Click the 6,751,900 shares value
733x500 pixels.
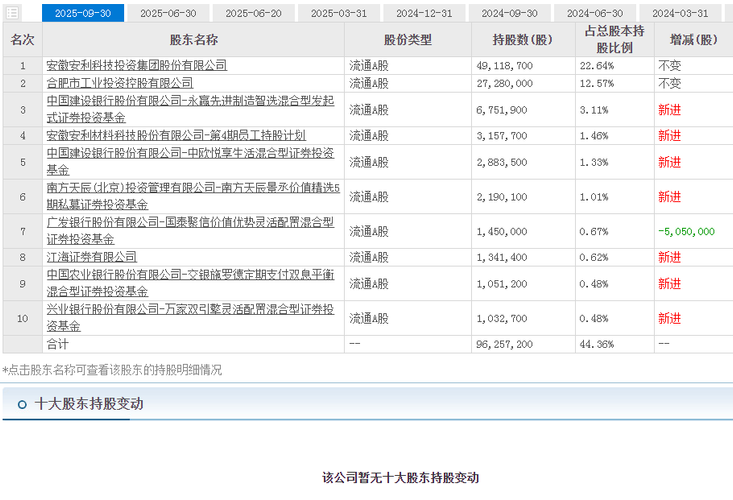point(502,110)
